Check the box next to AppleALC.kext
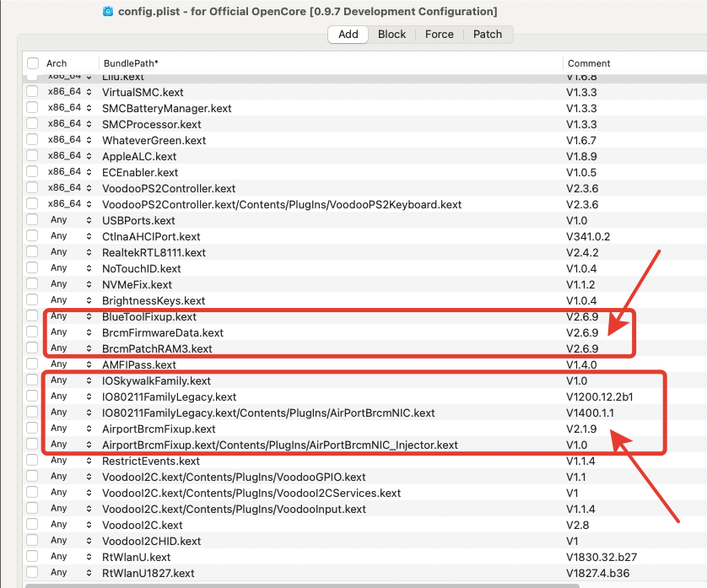Viewport: 707px width, 588px height. pos(32,156)
